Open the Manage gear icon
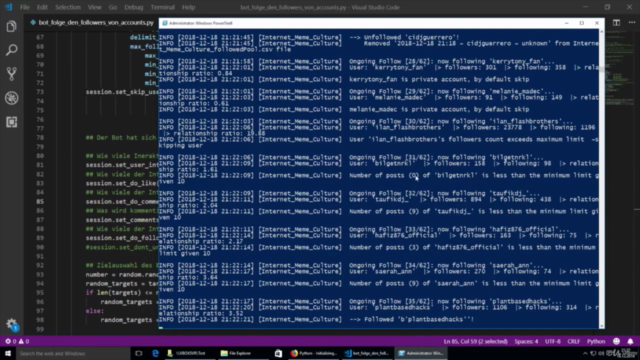The height and width of the screenshot is (360, 640). (x=11, y=324)
